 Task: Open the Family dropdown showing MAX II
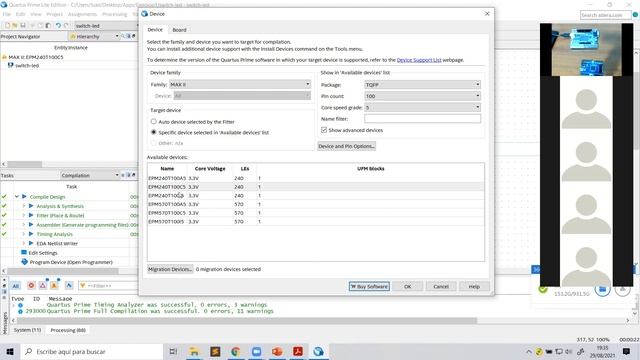click(x=240, y=84)
